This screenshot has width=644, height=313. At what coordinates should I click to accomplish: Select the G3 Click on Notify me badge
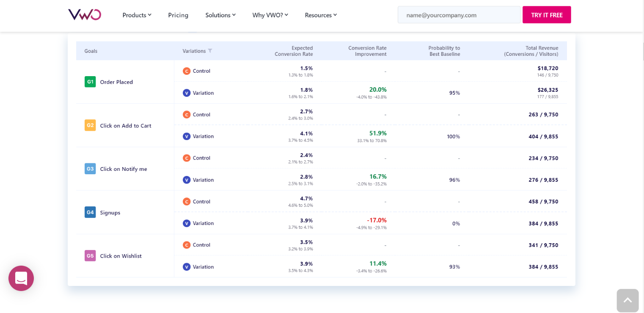point(90,168)
